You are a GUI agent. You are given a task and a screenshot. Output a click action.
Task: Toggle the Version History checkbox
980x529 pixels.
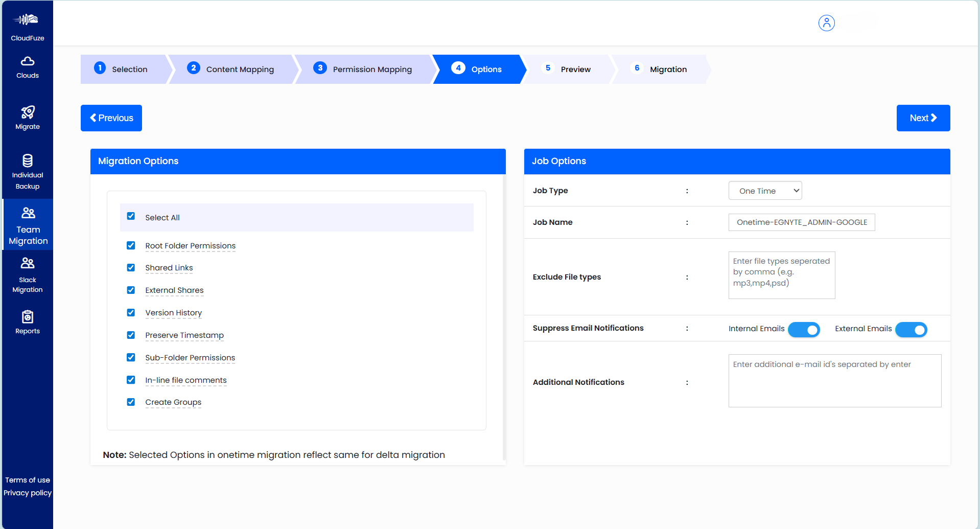tap(131, 312)
